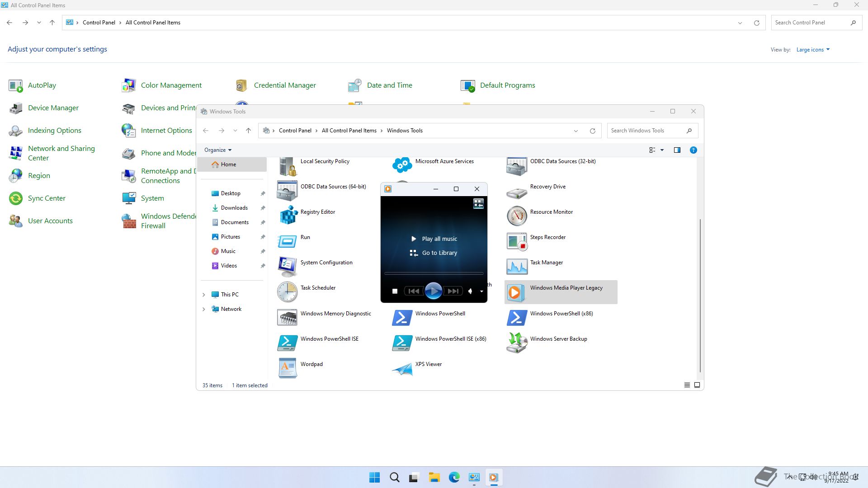Select Windows Media Player Legacy item
Viewport: 868px width, 488px height.
[561, 291]
